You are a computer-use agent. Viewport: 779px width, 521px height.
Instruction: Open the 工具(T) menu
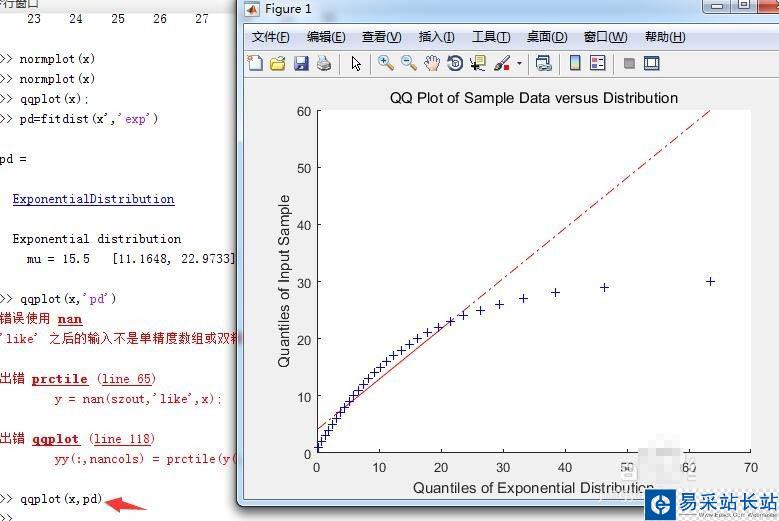[491, 37]
